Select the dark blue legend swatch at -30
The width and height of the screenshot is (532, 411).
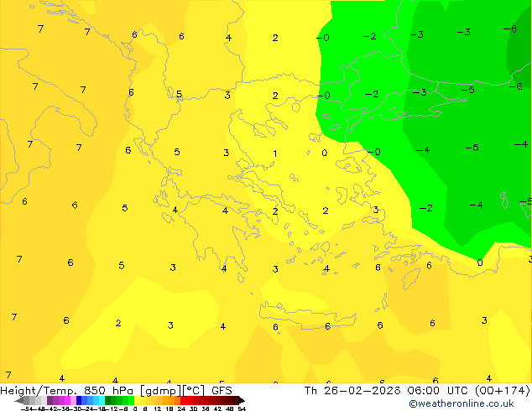[x=79, y=400]
